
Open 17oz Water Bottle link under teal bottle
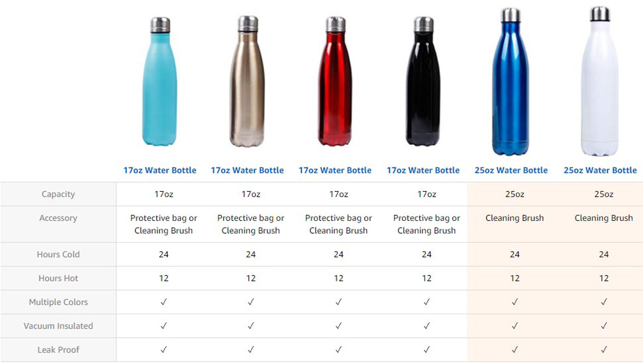(160, 170)
